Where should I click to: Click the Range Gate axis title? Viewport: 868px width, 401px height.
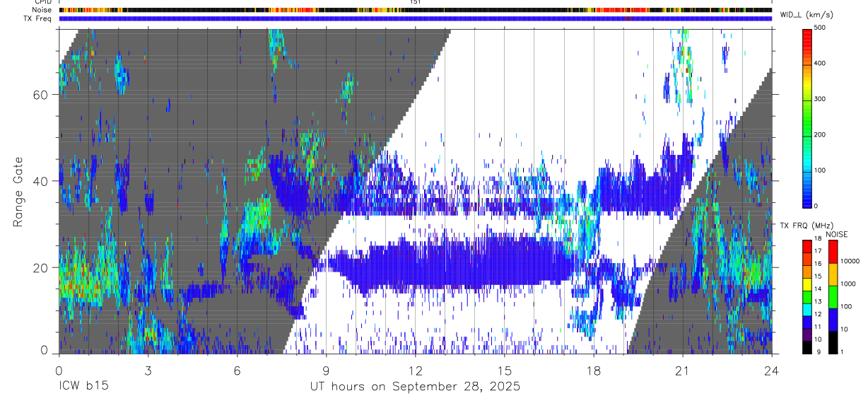(x=18, y=191)
